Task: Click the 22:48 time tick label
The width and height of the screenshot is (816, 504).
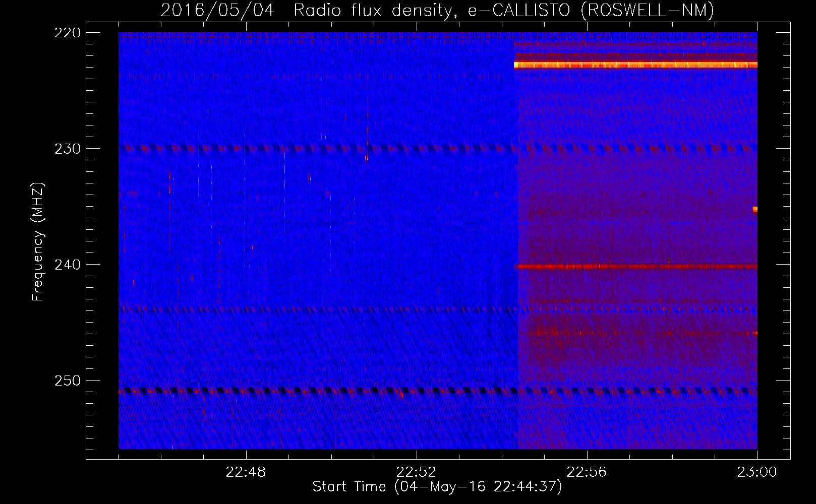Action: coord(246,472)
